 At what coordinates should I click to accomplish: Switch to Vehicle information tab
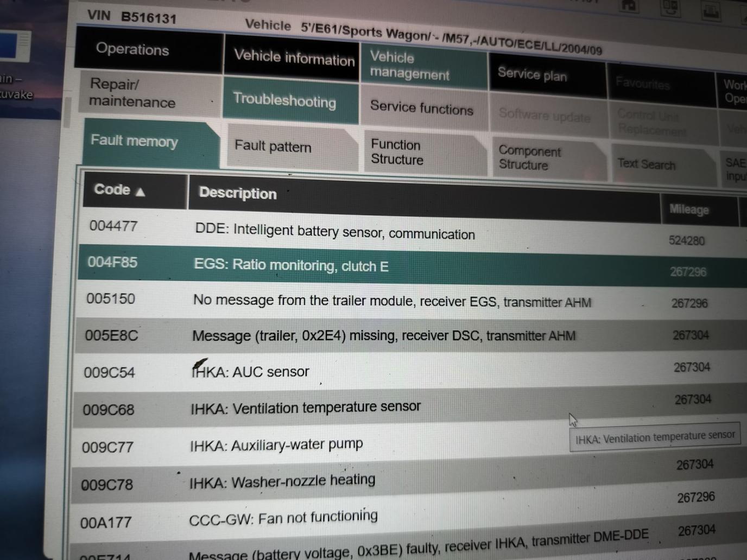[x=294, y=58]
